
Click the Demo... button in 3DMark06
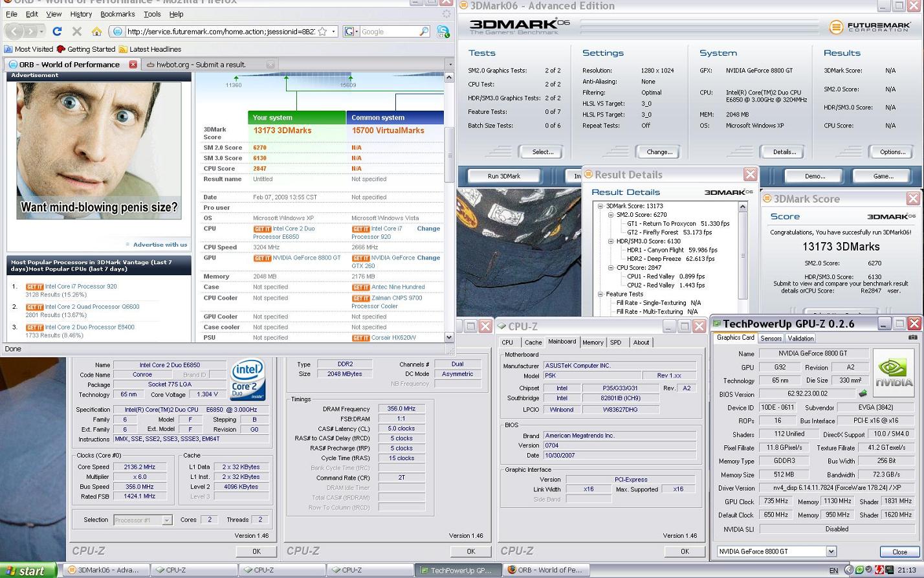815,176
